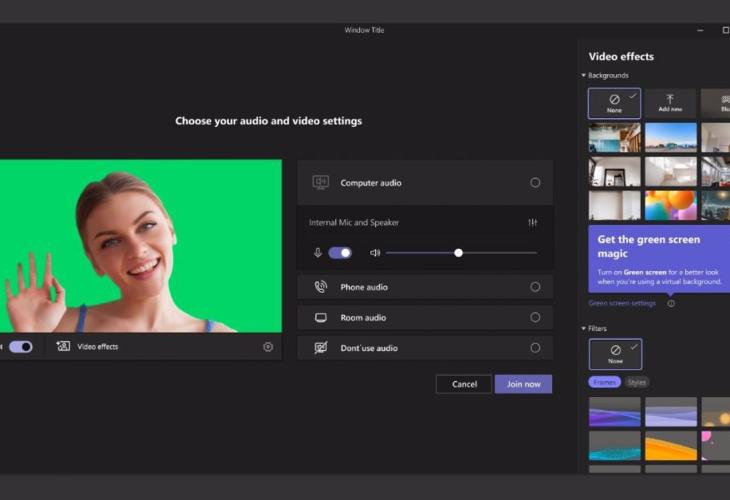Click the Join now button
The image size is (730, 500).
coord(523,384)
